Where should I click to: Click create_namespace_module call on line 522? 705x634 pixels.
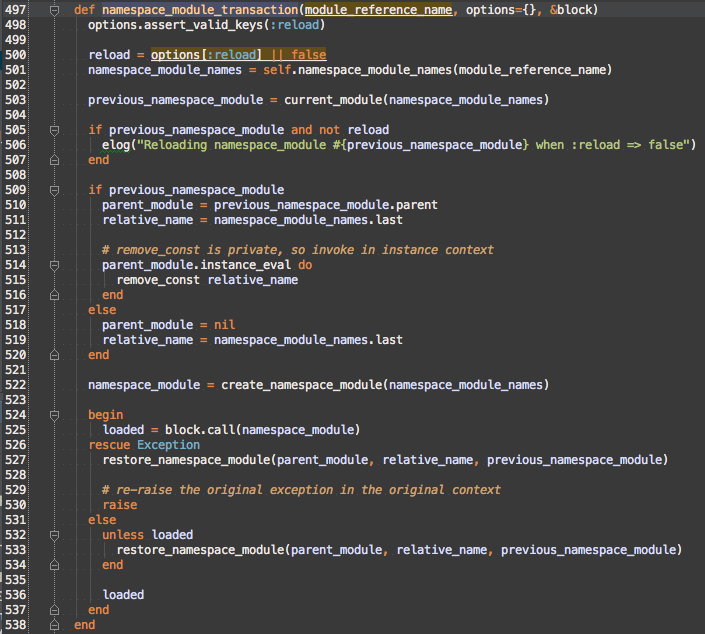point(302,385)
